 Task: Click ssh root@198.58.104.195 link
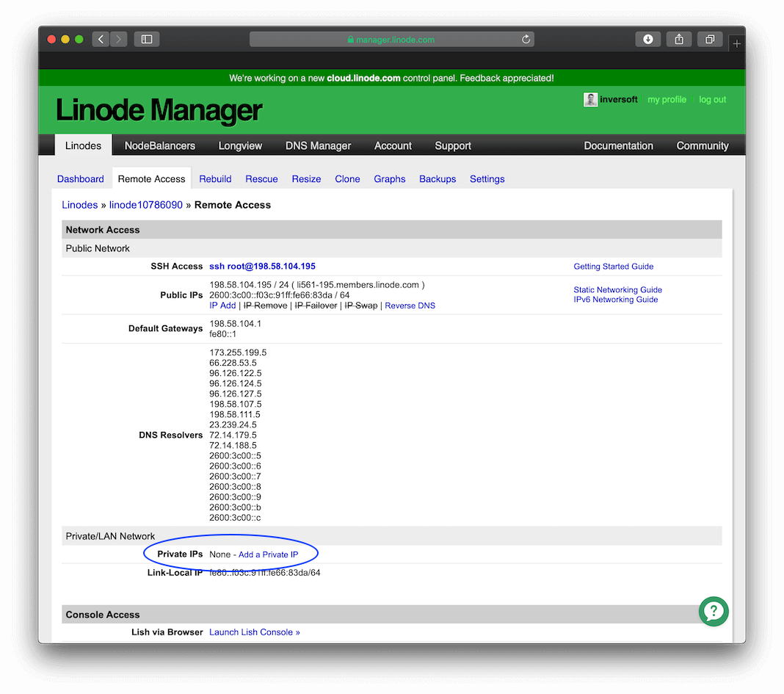pos(263,266)
